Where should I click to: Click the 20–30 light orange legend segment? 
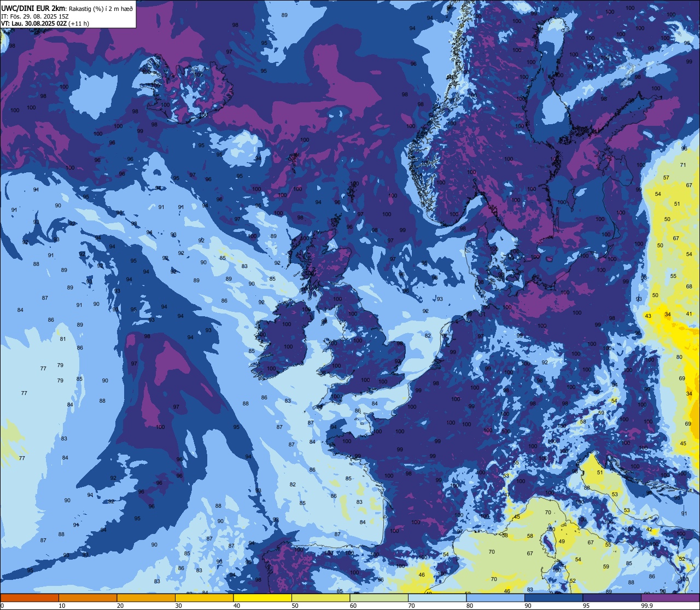tap(146, 598)
